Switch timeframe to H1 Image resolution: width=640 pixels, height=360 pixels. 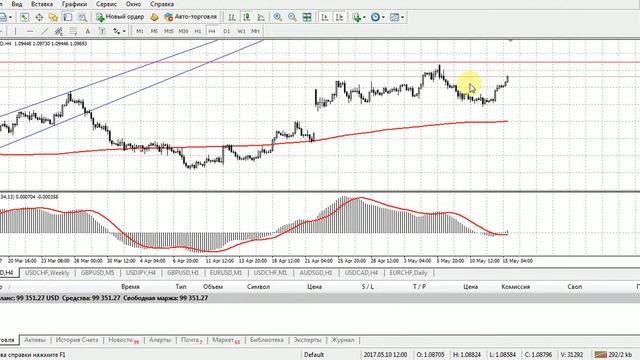[198, 31]
